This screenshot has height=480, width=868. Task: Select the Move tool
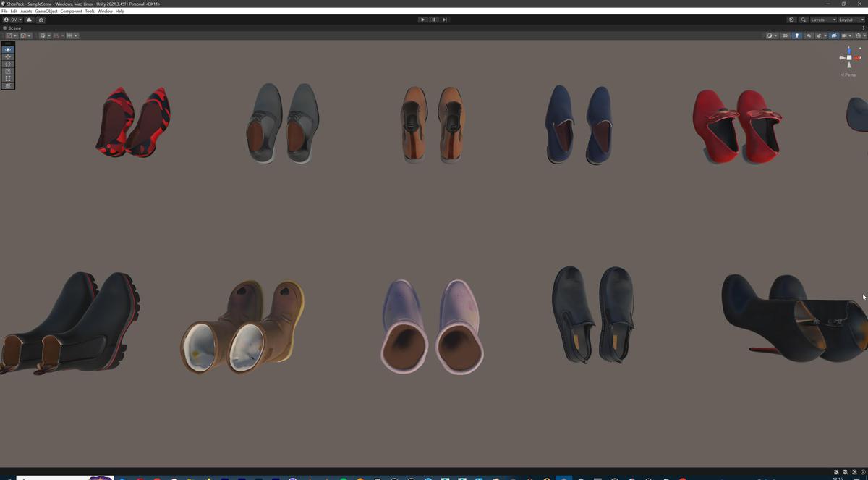pyautogui.click(x=7, y=56)
